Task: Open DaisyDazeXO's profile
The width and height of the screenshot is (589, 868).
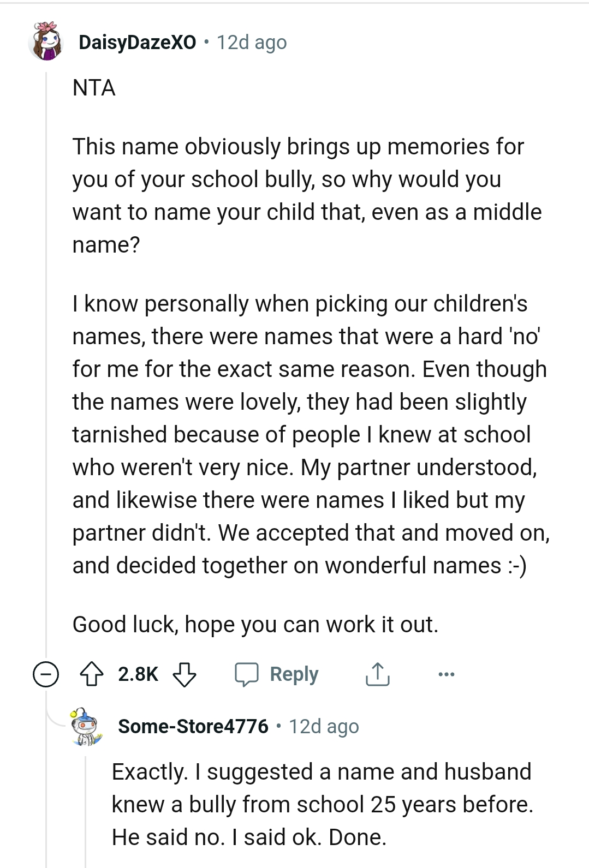Action: coord(136,41)
